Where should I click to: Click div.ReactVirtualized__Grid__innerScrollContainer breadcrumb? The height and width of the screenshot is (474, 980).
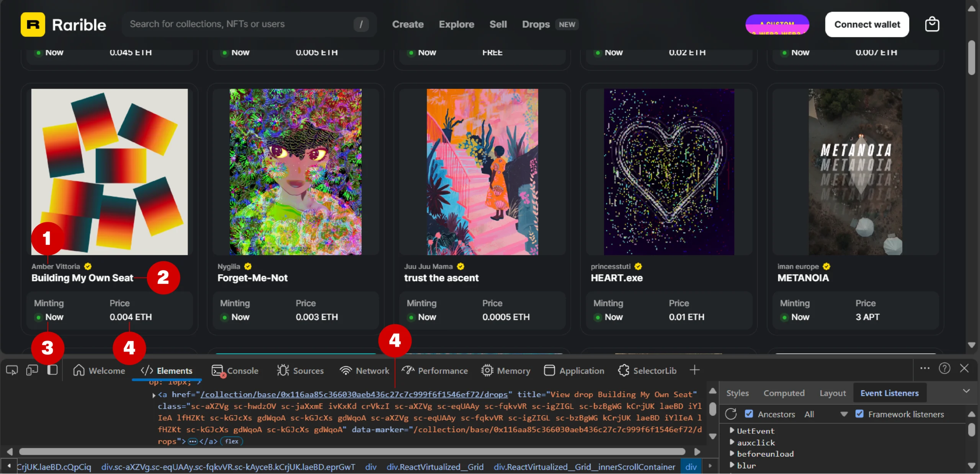tap(585, 467)
